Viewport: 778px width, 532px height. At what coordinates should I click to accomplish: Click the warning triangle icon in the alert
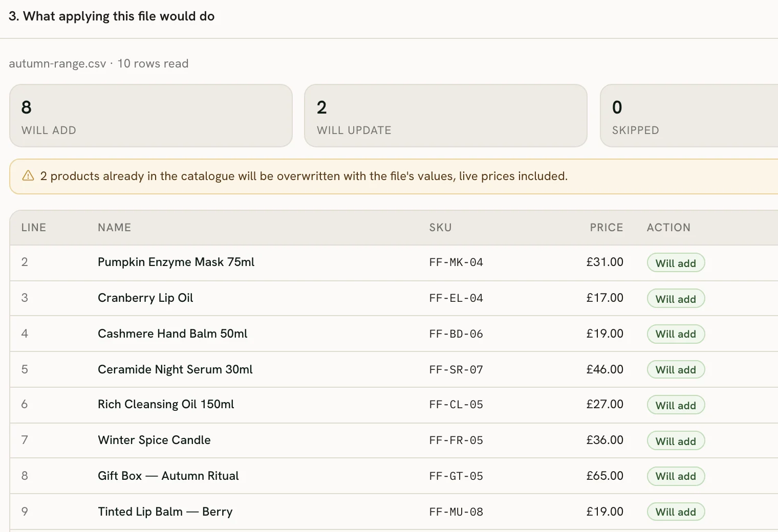point(28,176)
